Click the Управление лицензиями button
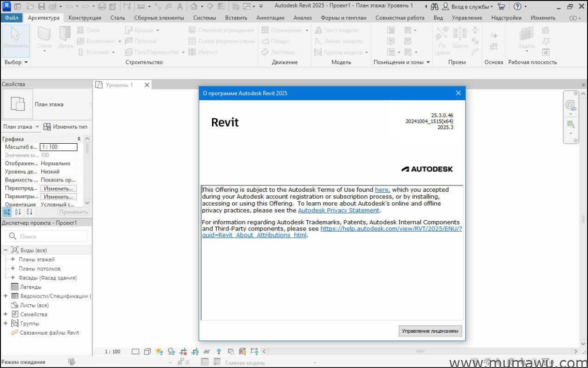This screenshot has width=588, height=368. [430, 331]
